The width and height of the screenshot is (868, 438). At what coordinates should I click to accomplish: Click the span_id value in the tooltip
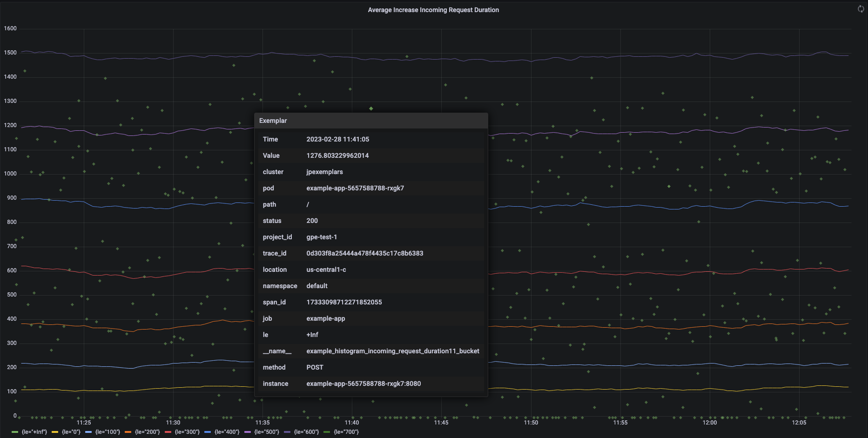[344, 302]
